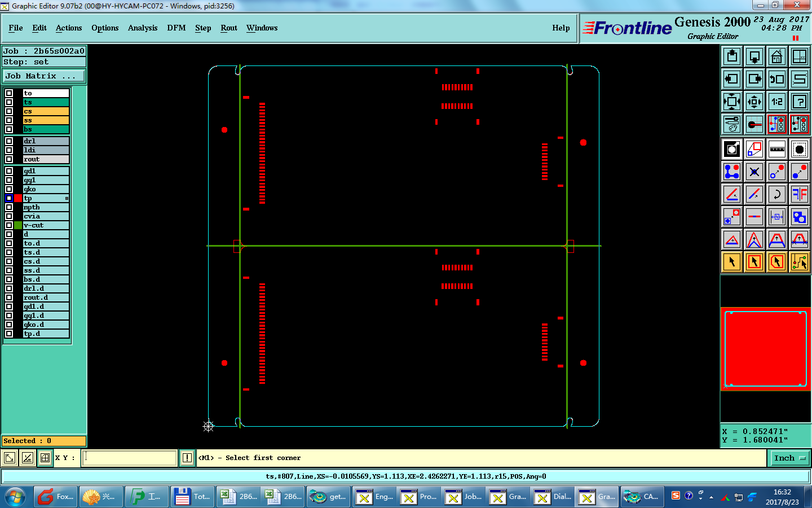This screenshot has width=812, height=508.
Task: Toggle display checkbox for layer gko
Action: click(x=9, y=189)
